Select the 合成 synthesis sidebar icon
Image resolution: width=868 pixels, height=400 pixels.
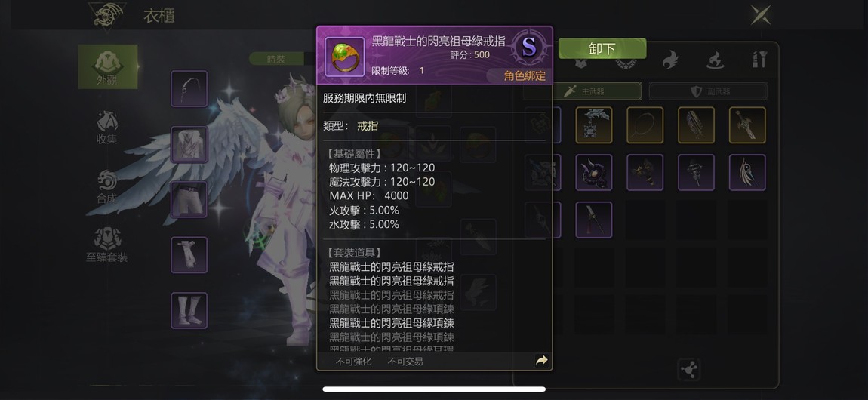(x=107, y=187)
